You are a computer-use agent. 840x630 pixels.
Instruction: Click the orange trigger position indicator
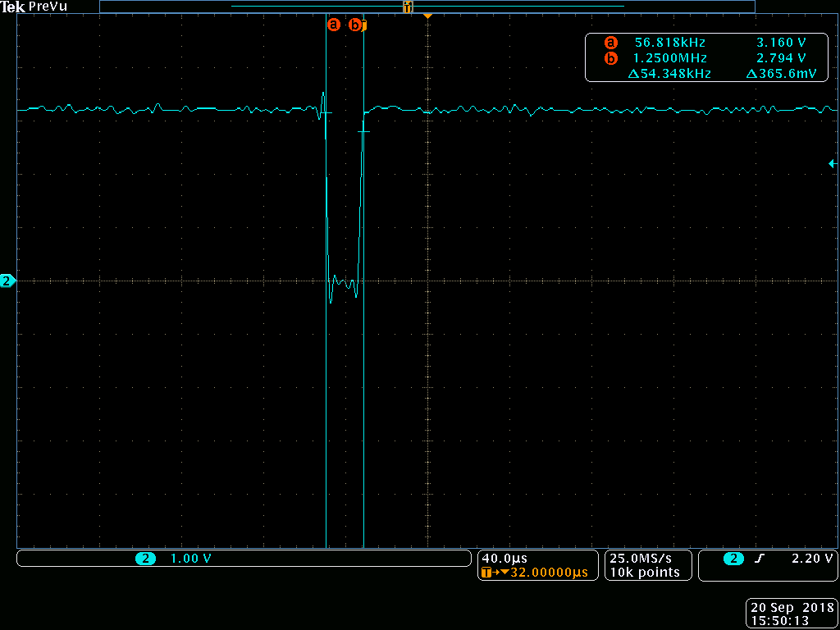(x=427, y=15)
